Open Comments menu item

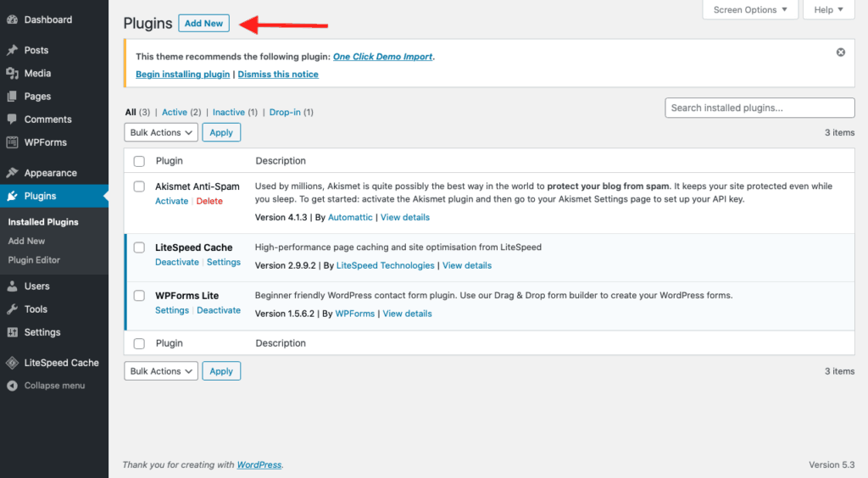coord(47,119)
